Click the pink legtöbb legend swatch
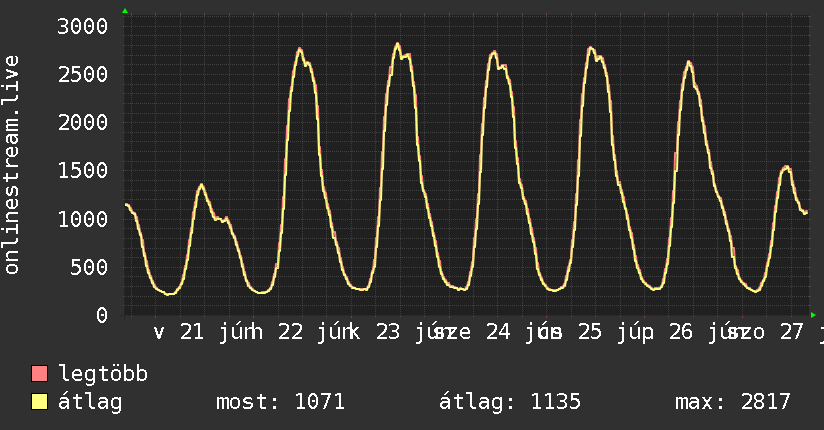Image resolution: width=824 pixels, height=430 pixels. pyautogui.click(x=39, y=374)
